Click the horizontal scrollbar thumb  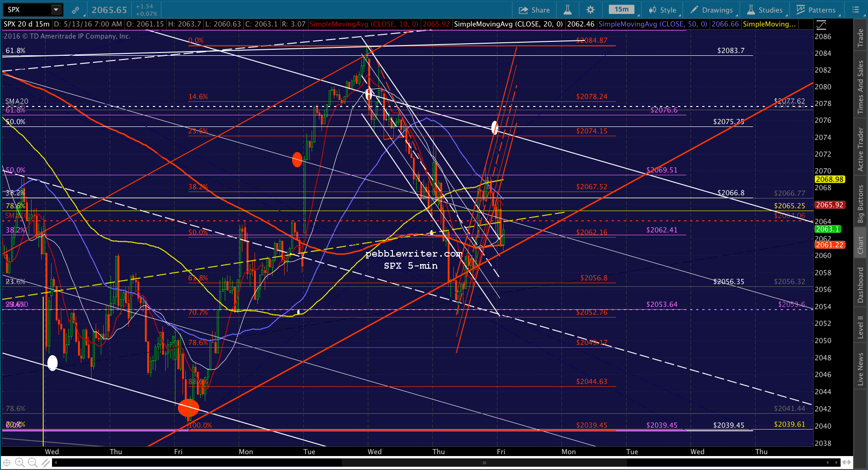click(x=484, y=463)
